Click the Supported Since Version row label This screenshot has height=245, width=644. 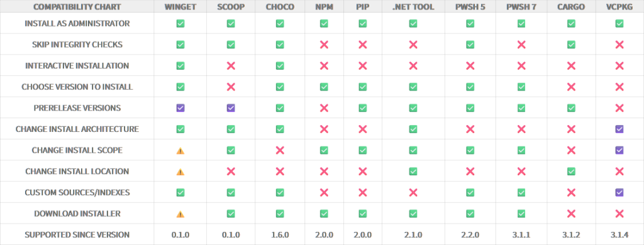[x=77, y=235]
